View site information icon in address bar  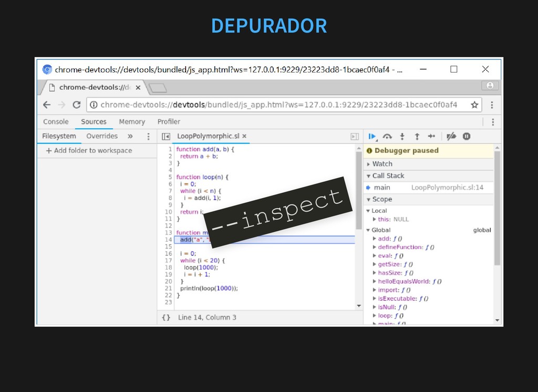coord(94,105)
